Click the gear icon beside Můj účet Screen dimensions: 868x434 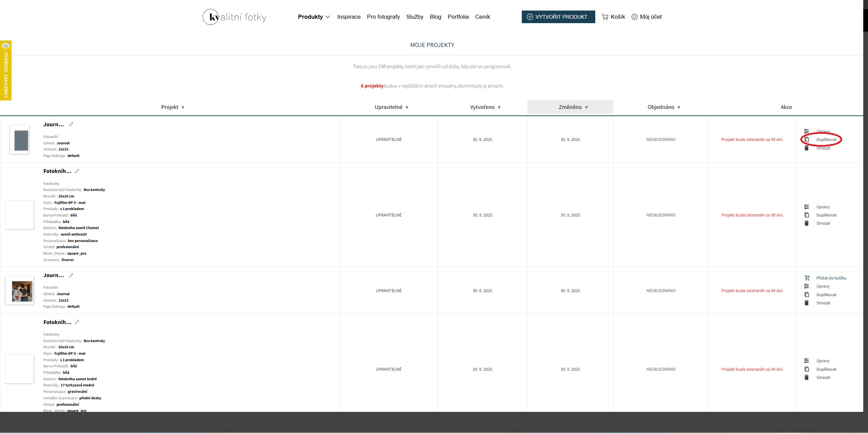(634, 17)
